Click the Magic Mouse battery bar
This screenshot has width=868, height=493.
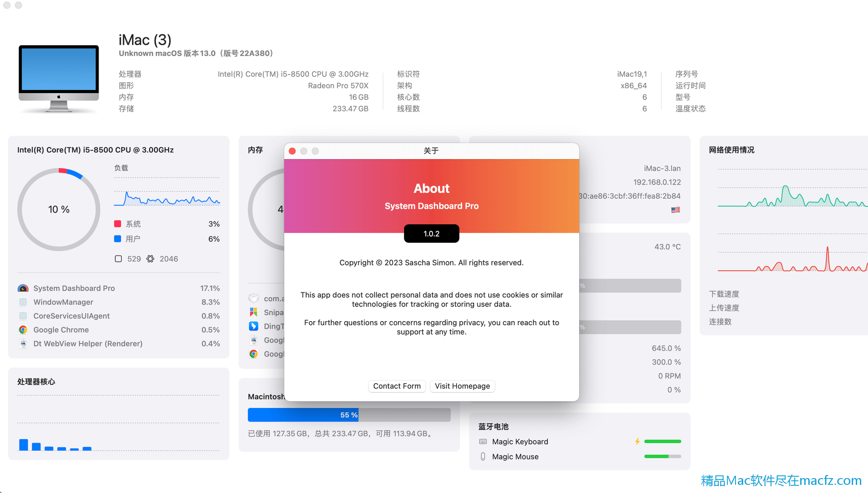pyautogui.click(x=662, y=456)
